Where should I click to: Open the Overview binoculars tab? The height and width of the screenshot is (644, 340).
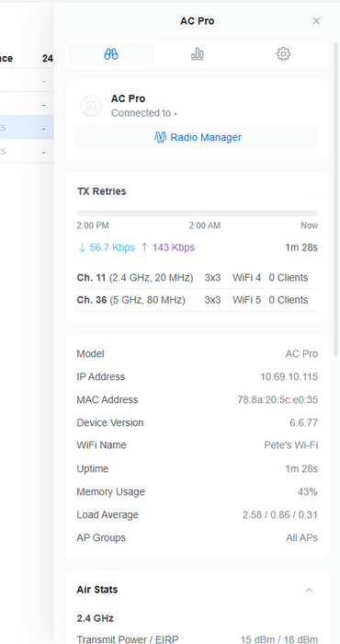[x=111, y=53]
